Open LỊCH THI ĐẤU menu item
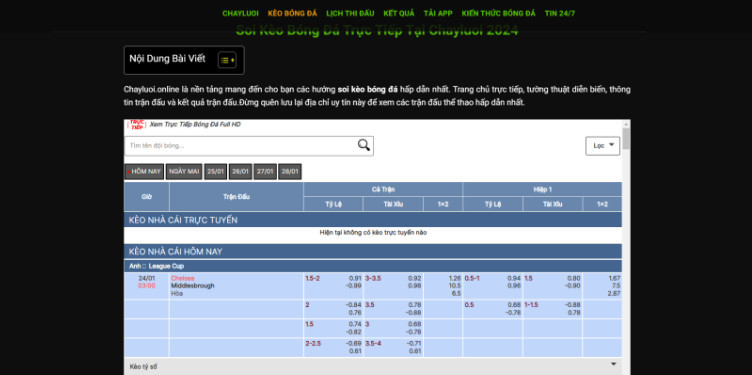This screenshot has width=752, height=375. (350, 13)
